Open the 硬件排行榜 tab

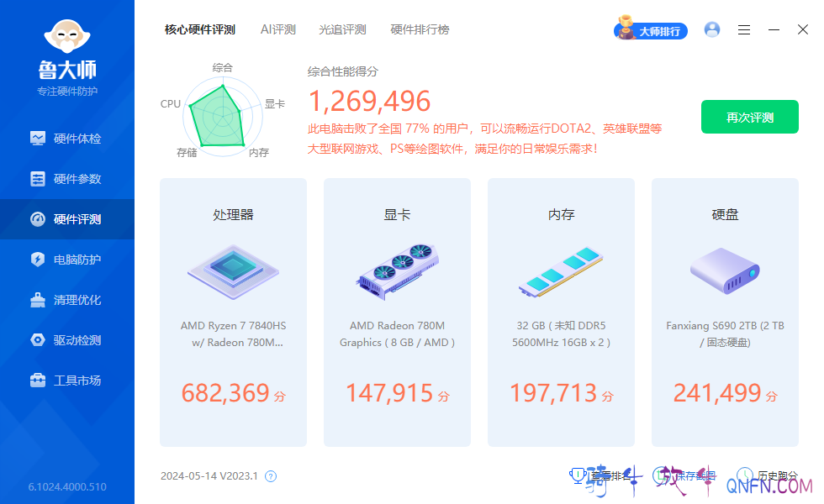tap(420, 29)
